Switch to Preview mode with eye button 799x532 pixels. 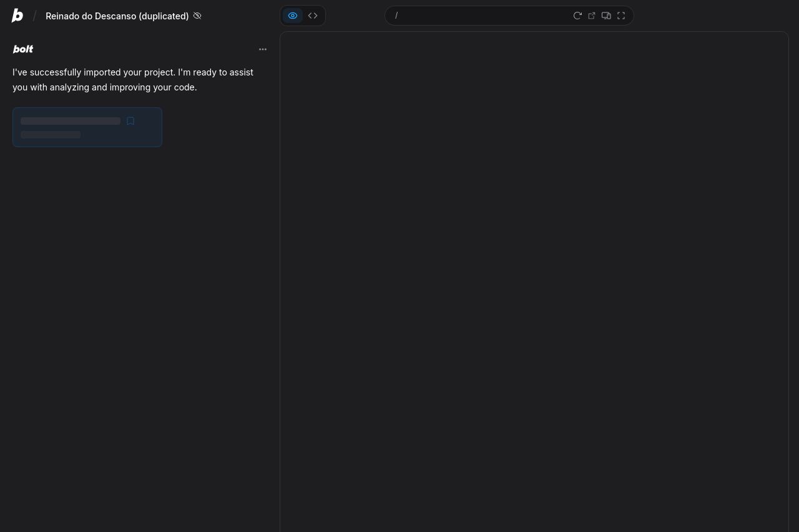(x=293, y=16)
